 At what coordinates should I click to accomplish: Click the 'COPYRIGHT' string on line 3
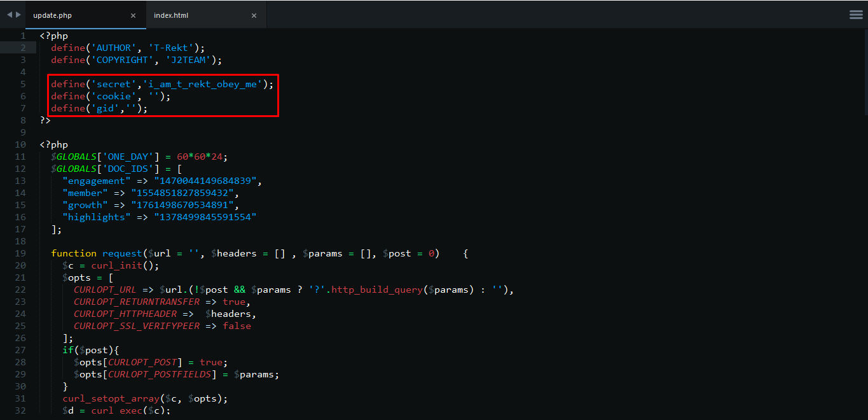[123, 60]
